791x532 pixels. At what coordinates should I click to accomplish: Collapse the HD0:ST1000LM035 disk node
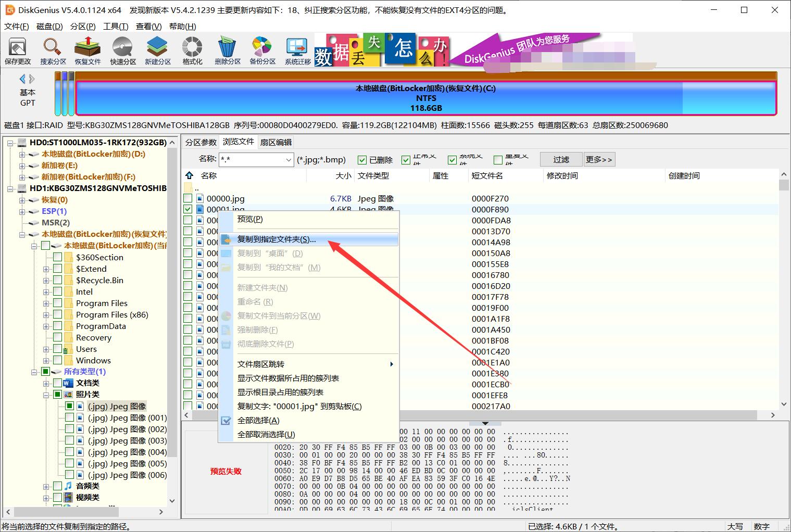coord(10,143)
